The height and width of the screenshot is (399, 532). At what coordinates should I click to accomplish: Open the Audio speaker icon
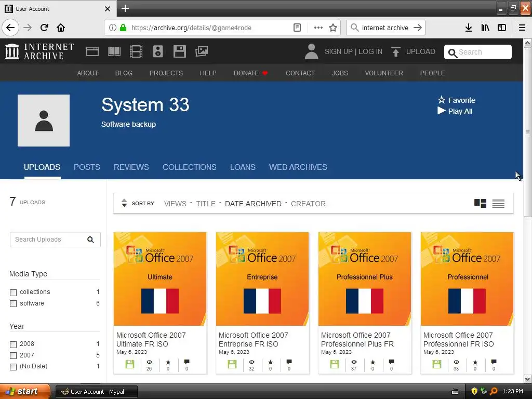point(158,51)
